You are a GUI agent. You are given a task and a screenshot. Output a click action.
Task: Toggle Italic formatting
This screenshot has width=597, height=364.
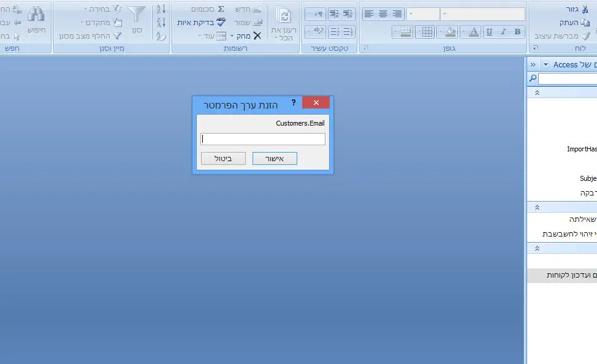pyautogui.click(x=503, y=32)
